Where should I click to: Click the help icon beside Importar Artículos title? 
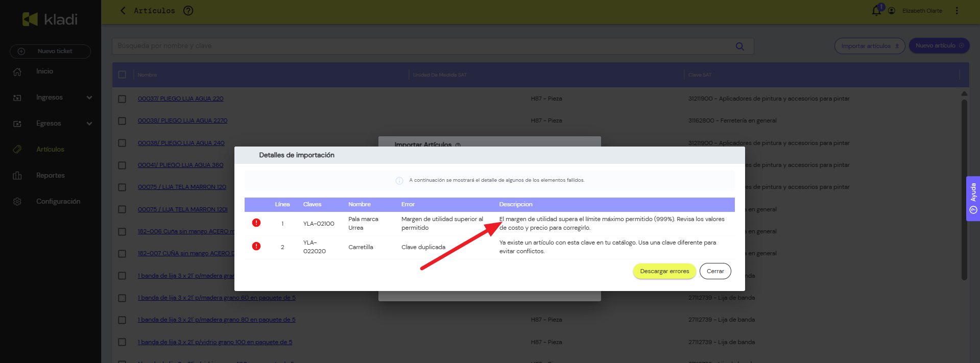coord(458,145)
